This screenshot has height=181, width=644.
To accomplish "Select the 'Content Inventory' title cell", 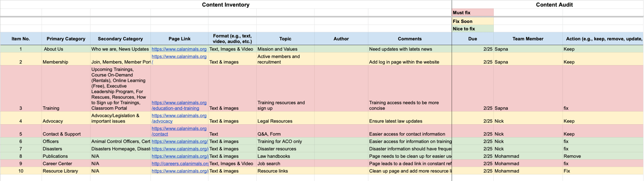I will tap(226, 4).
